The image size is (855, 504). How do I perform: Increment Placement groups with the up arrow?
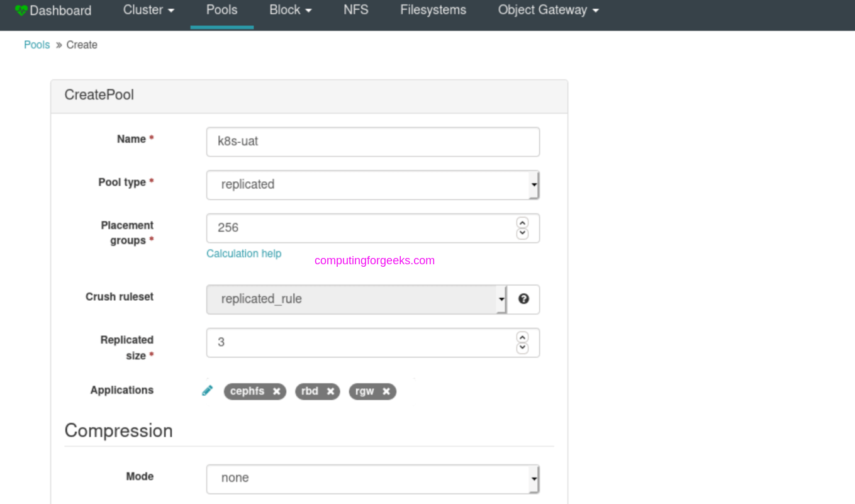(x=522, y=222)
